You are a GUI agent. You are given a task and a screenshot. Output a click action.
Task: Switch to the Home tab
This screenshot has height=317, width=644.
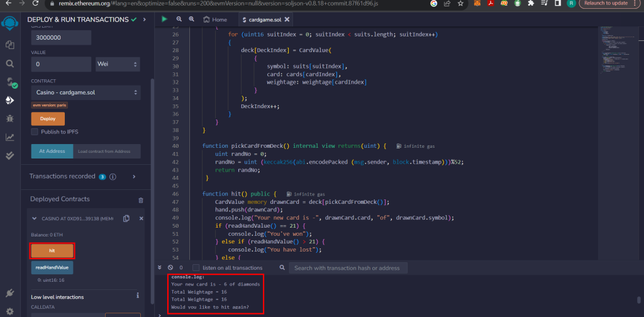tap(215, 19)
